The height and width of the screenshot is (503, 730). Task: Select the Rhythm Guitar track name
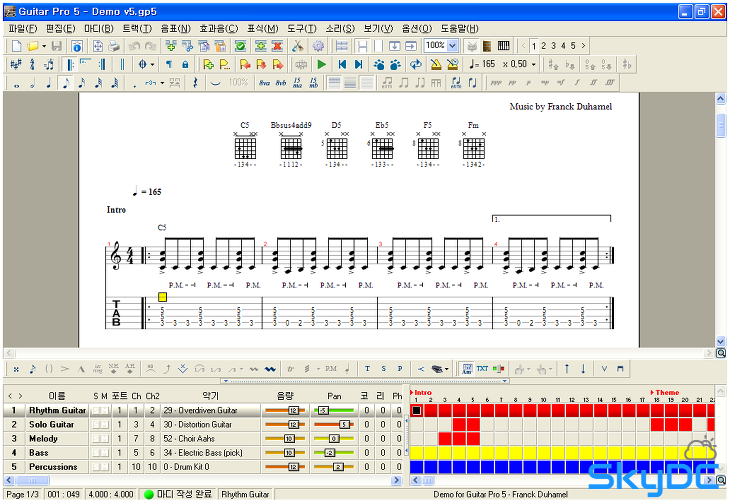tap(57, 410)
